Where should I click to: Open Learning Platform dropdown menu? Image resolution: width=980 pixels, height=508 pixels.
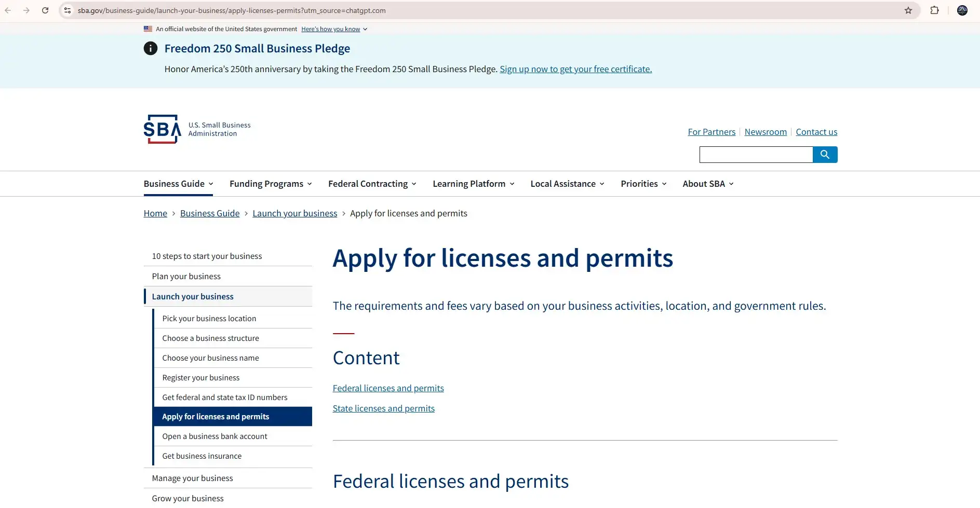pos(474,184)
